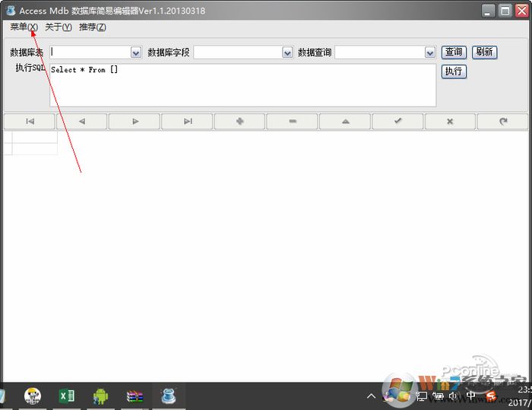
Task: Minimize the Access Mdb editor window
Action: [x=488, y=11]
